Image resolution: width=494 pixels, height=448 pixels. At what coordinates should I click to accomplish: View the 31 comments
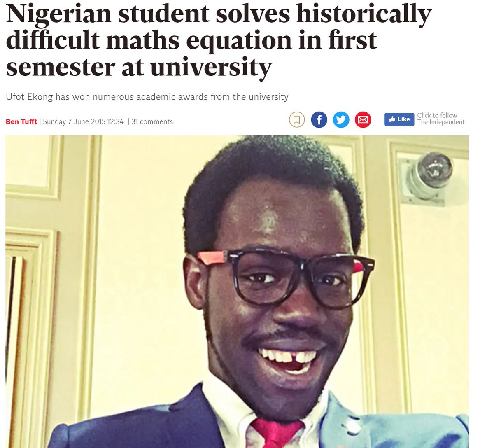click(152, 121)
